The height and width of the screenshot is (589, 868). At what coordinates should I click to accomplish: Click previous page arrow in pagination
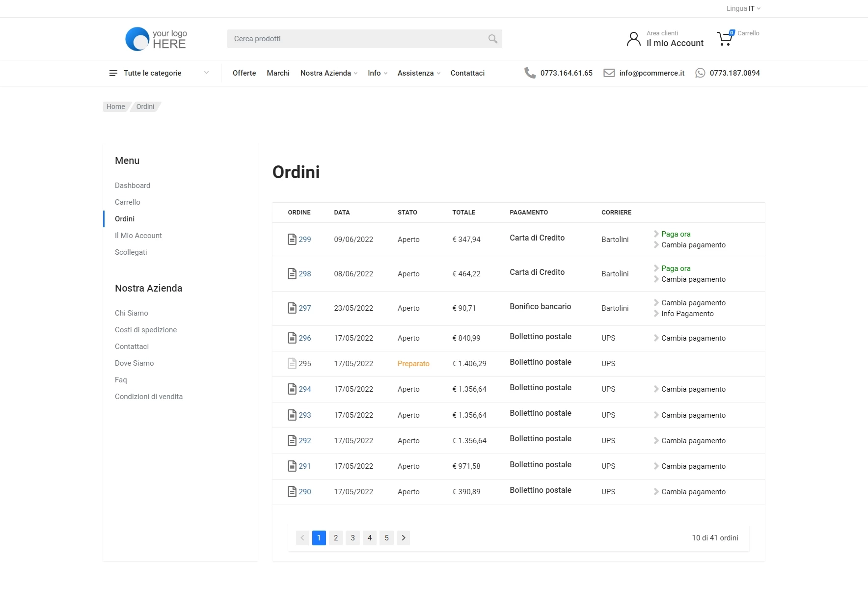pos(302,538)
